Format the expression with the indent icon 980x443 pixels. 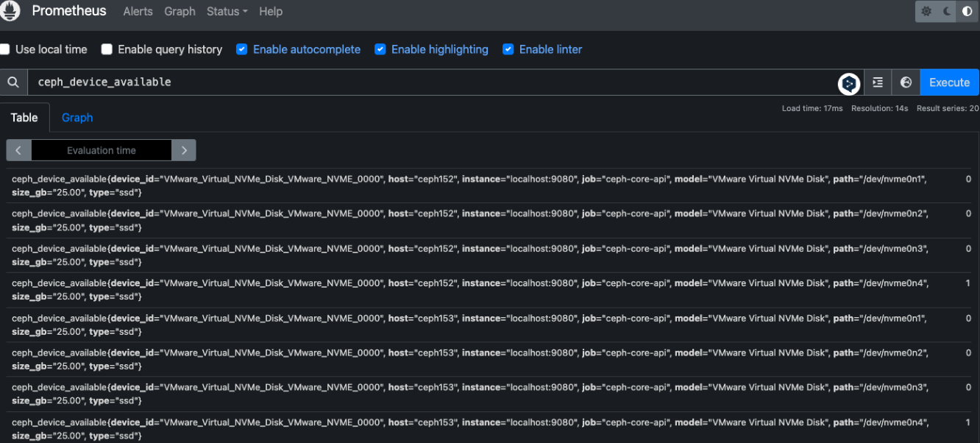(877, 82)
